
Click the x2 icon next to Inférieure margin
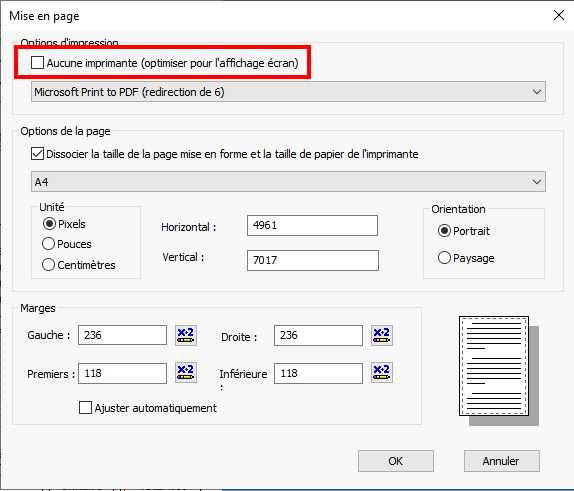click(381, 373)
